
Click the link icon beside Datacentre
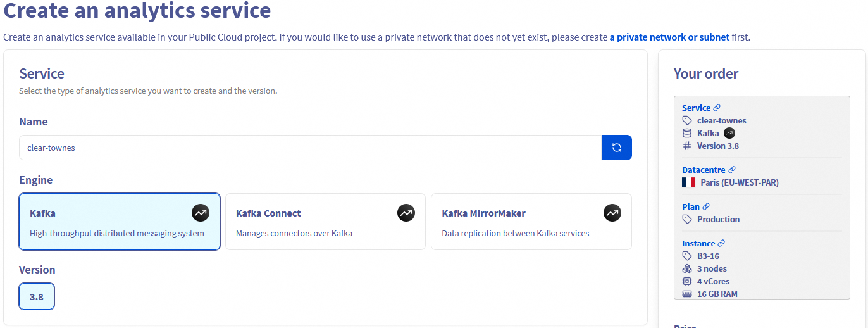732,170
